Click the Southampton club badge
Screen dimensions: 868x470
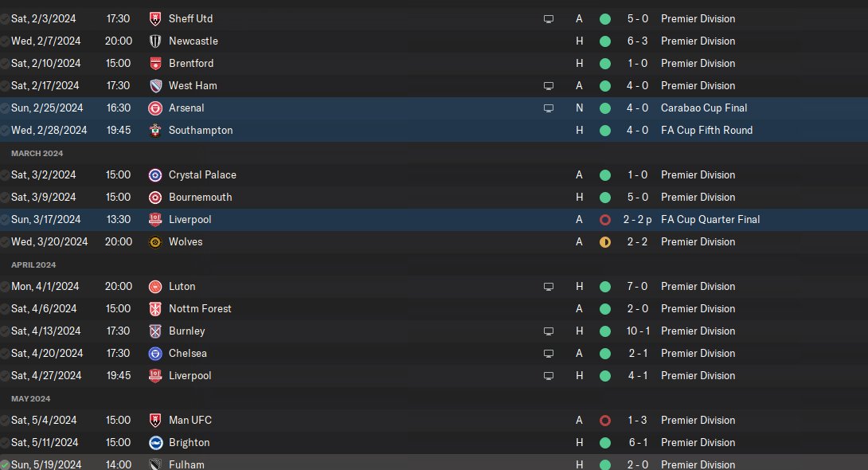155,130
